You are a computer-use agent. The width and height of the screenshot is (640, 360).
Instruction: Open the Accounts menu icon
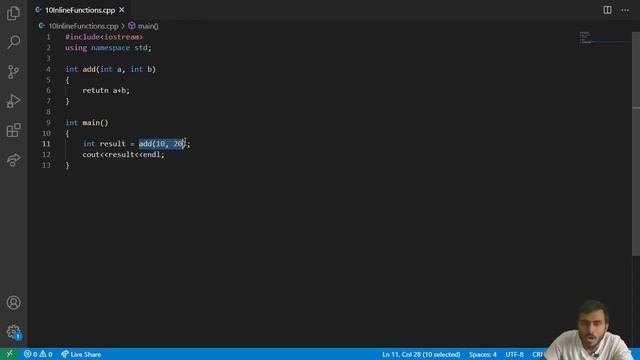(x=13, y=303)
